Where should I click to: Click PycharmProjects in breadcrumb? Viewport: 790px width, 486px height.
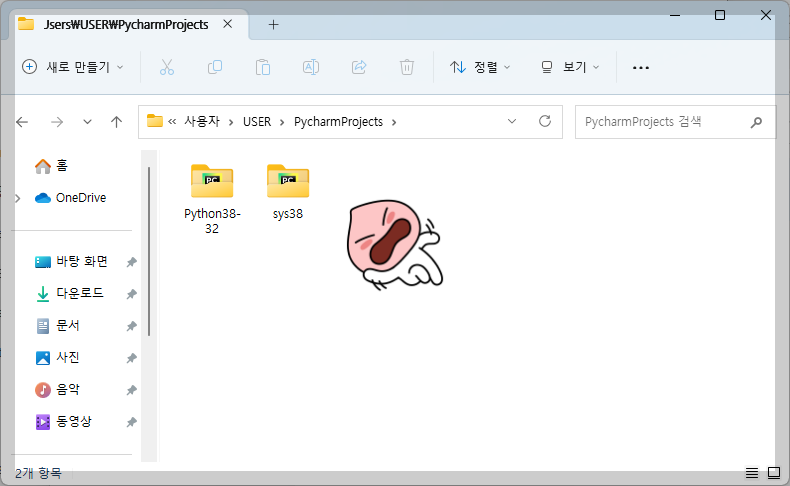coord(339,122)
